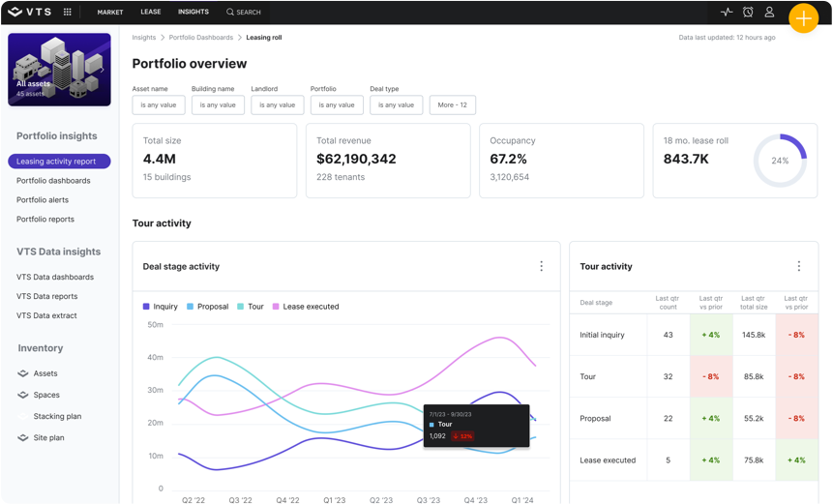Image resolution: width=833 pixels, height=504 pixels.
Task: Toggle Proposal series in chart legend
Action: [207, 307]
